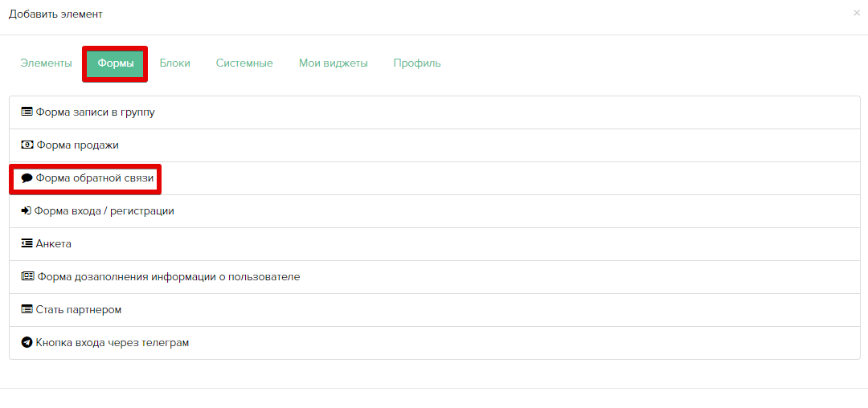Go to the Профиль tab
868x408 pixels.
coord(417,63)
